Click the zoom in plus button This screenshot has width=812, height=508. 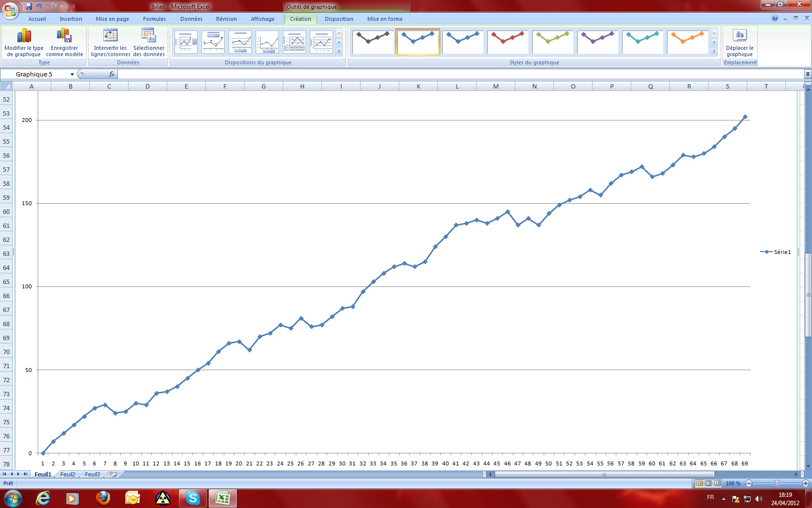(806, 483)
